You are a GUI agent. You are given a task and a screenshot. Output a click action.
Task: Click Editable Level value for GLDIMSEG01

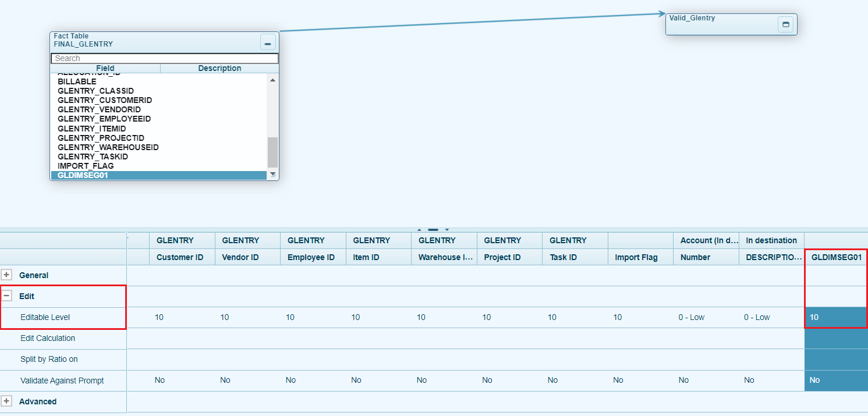[835, 317]
